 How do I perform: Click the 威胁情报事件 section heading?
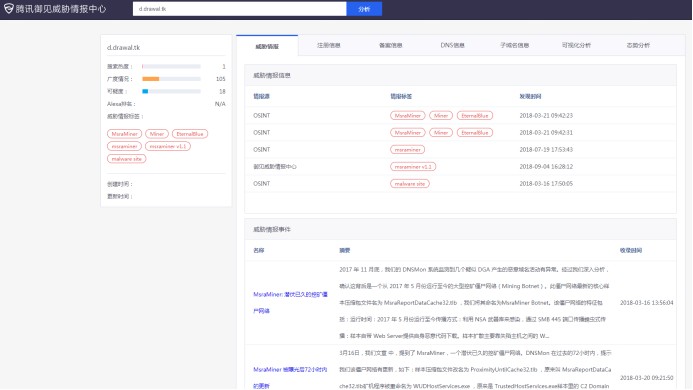pos(272,229)
